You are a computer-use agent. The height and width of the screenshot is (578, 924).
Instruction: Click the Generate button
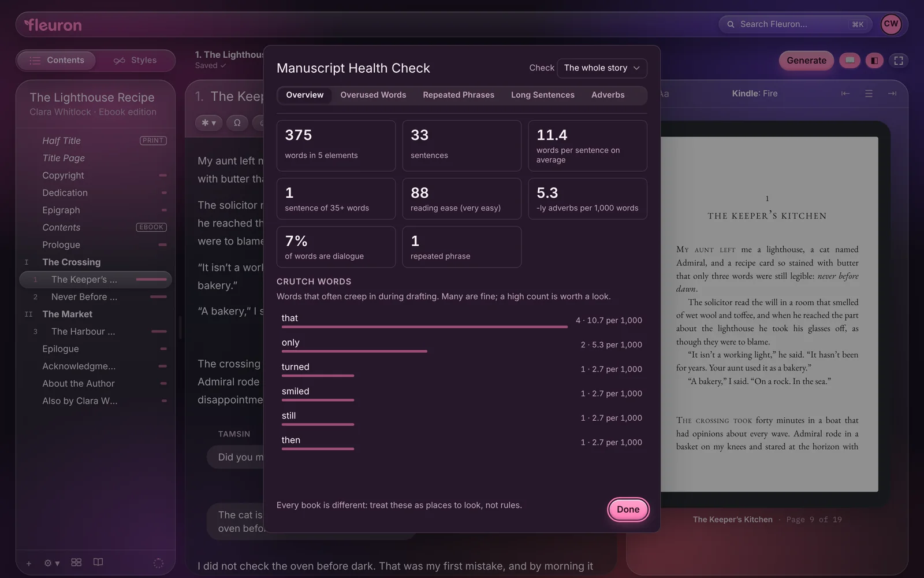click(806, 60)
